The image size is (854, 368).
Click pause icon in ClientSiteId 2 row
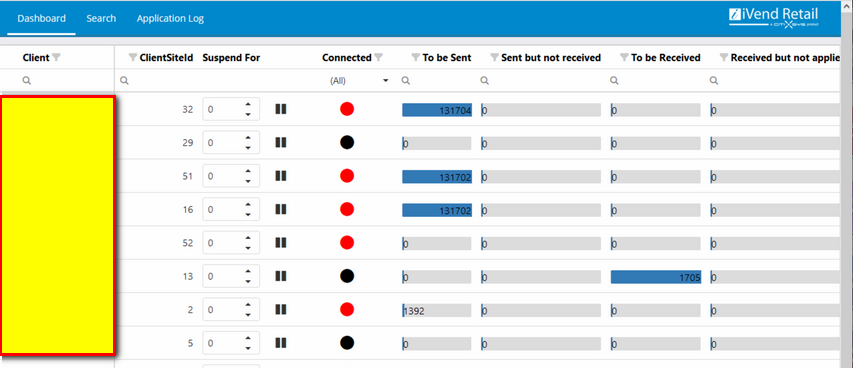click(x=280, y=310)
